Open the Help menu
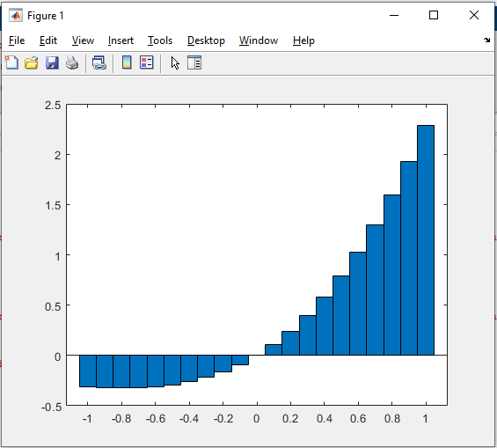The height and width of the screenshot is (448, 497). pos(303,40)
